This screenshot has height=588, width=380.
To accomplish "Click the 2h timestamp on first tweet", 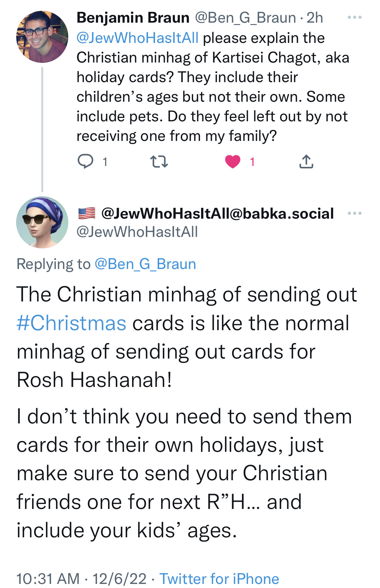I will (315, 18).
